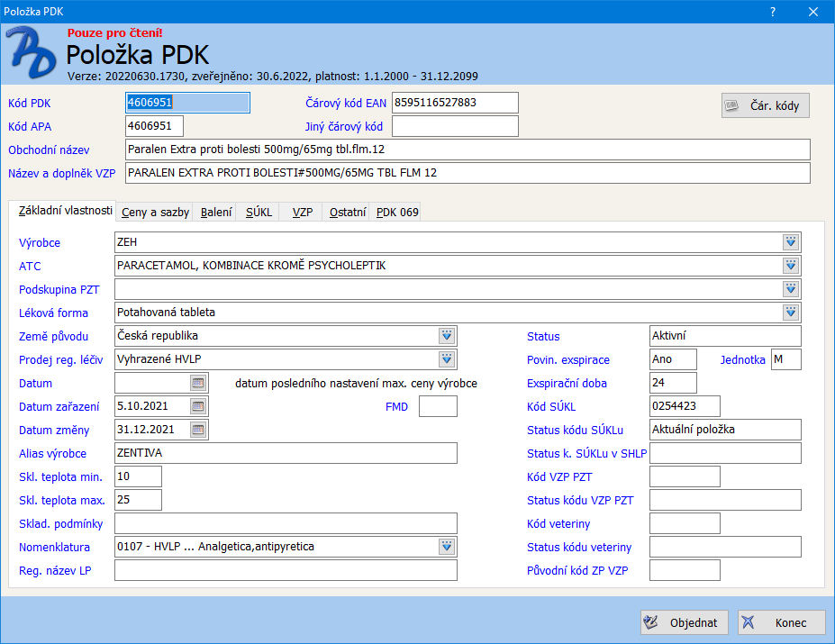Click the Původní kód ZP VZP field
Screen dimensions: 835x644
tap(685, 570)
